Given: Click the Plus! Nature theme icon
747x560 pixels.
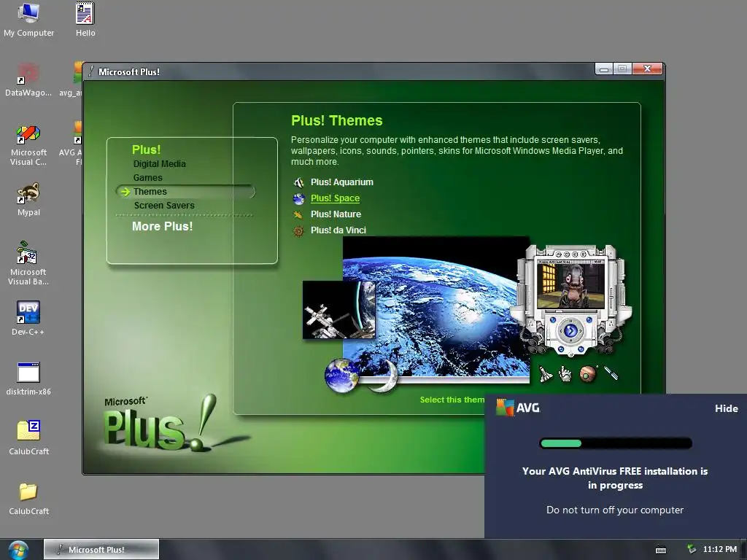Looking at the screenshot, I should [298, 214].
